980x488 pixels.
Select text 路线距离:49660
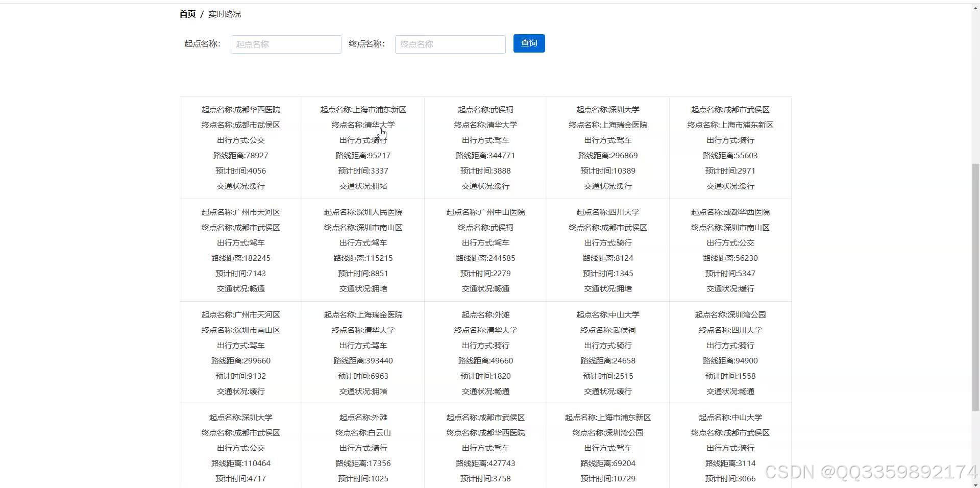(x=486, y=361)
